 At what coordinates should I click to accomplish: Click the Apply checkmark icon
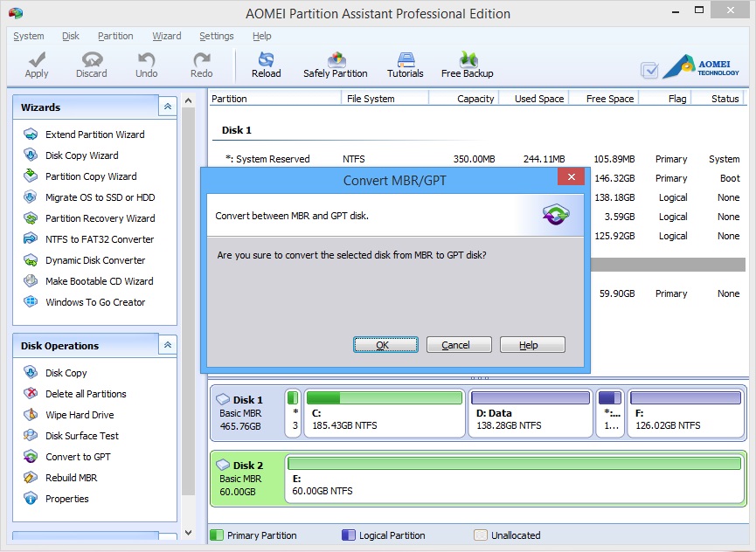37,59
